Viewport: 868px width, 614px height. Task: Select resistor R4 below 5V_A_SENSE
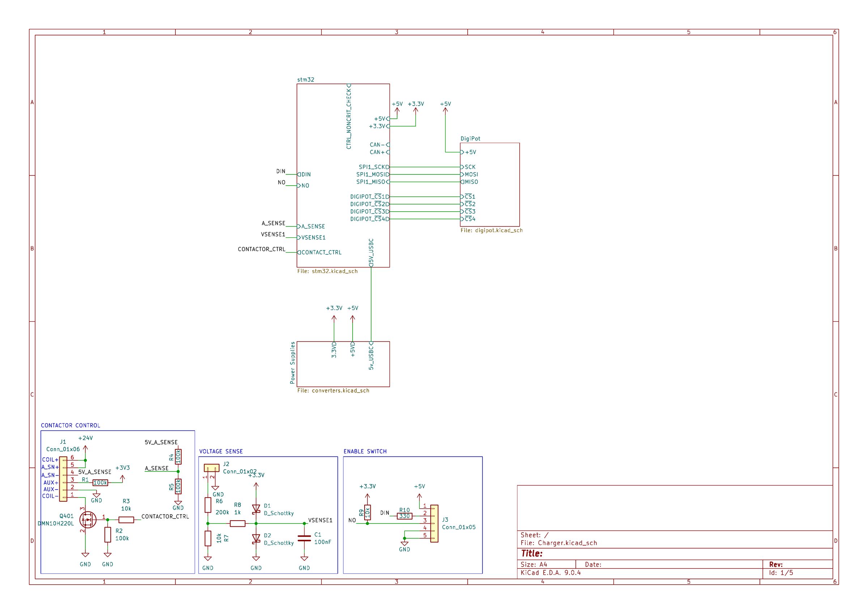coord(178,457)
